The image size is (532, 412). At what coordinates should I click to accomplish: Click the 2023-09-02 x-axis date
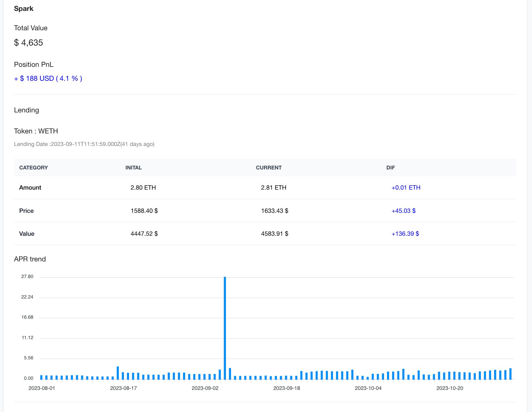205,388
